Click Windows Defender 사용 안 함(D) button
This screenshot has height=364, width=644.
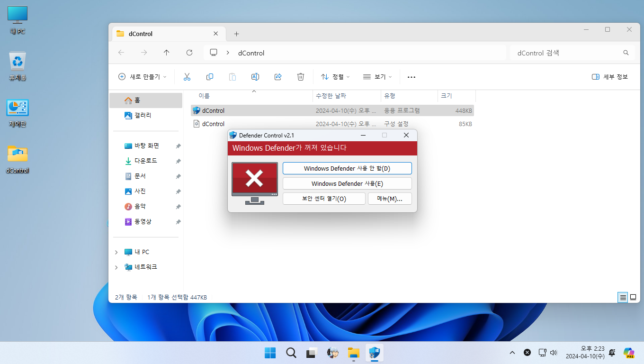pyautogui.click(x=347, y=168)
